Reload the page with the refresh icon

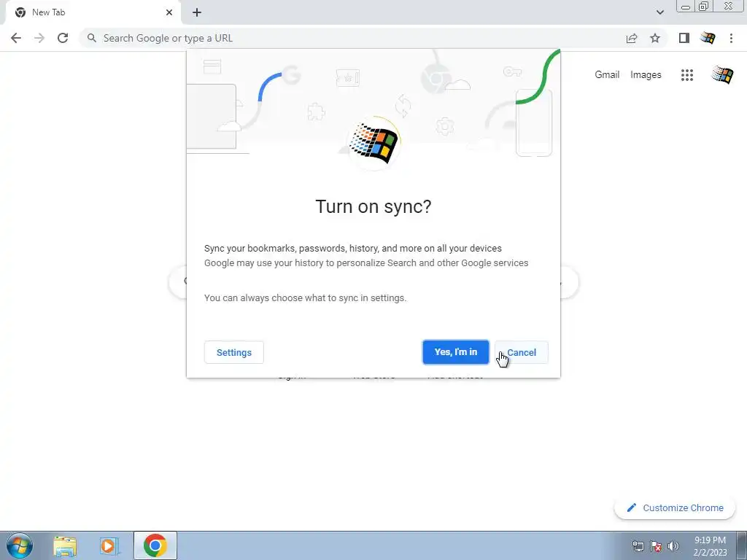[63, 38]
